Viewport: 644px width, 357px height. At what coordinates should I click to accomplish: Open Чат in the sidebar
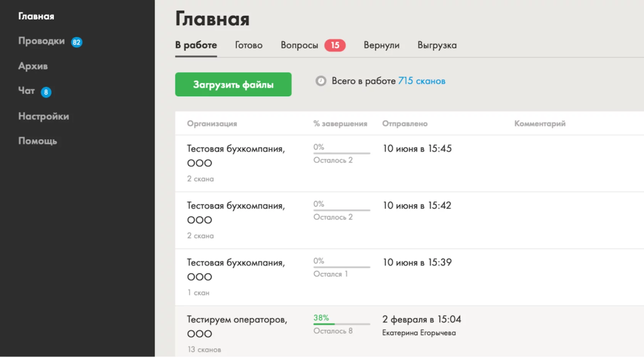[x=26, y=91]
